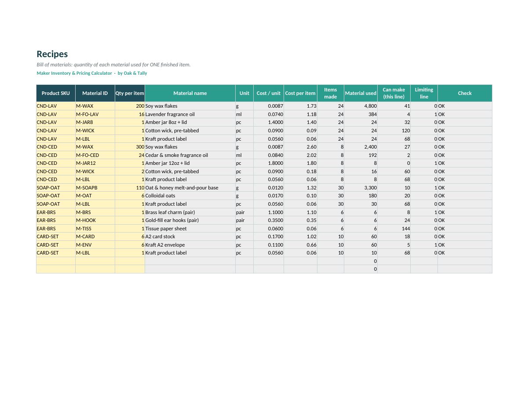
Task: Select the Kraft A2 envelope cell
Action: [190, 245]
